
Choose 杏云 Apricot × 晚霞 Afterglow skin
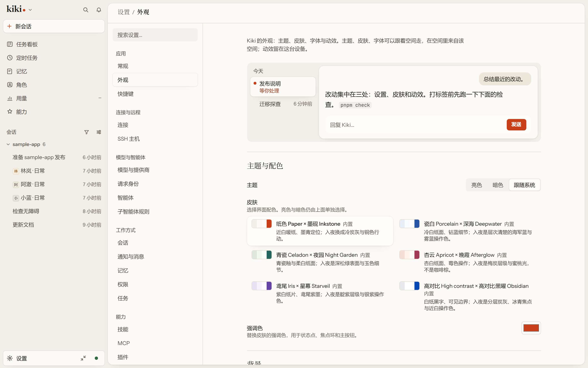[x=468, y=262]
